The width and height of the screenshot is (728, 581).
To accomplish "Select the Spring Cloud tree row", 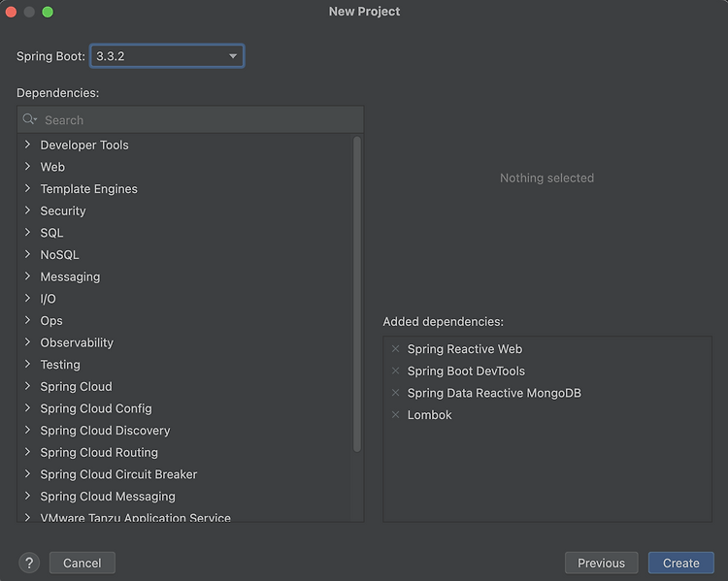I will pyautogui.click(x=184, y=387).
